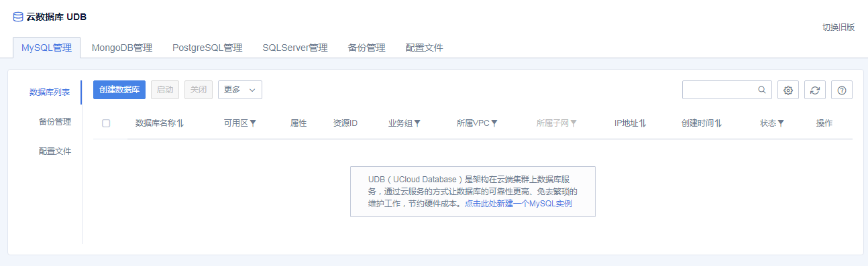This screenshot has height=266, width=868.
Task: Filter the 业务组 column
Action: pos(417,123)
